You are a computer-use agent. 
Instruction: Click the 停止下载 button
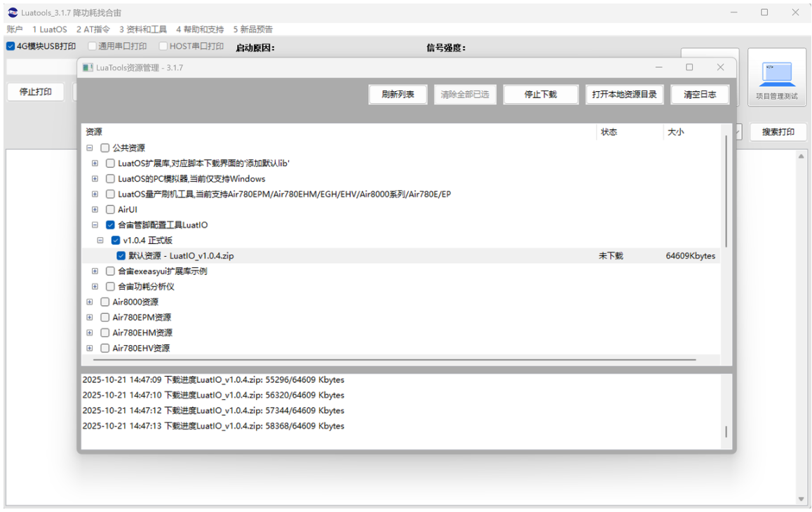click(541, 94)
